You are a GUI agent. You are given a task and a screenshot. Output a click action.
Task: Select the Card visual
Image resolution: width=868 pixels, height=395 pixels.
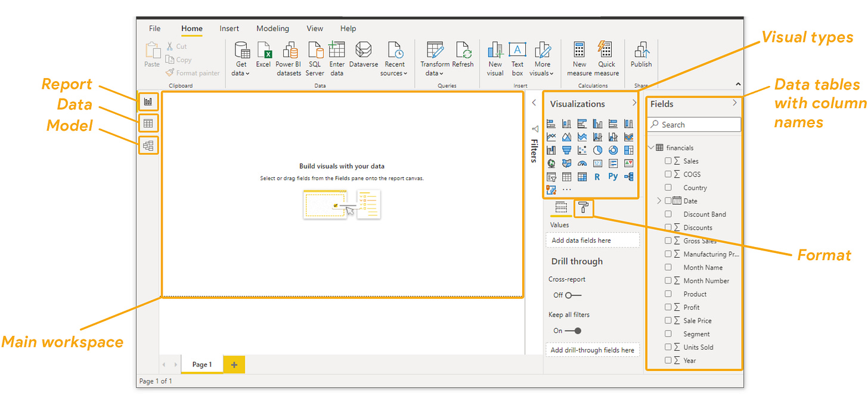(597, 163)
